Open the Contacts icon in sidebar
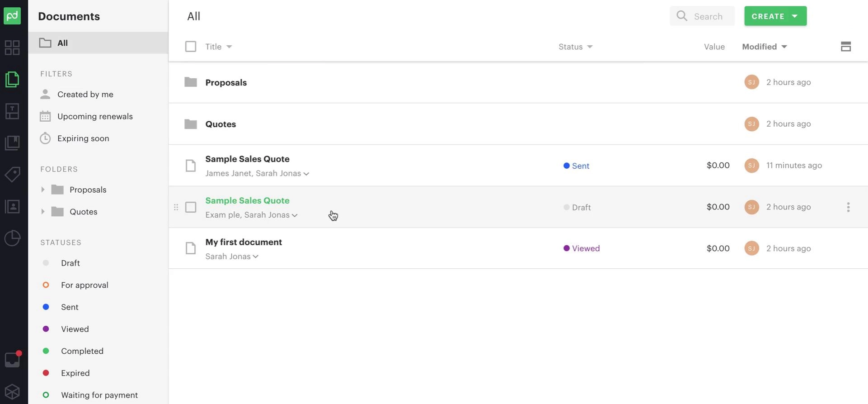 click(12, 206)
